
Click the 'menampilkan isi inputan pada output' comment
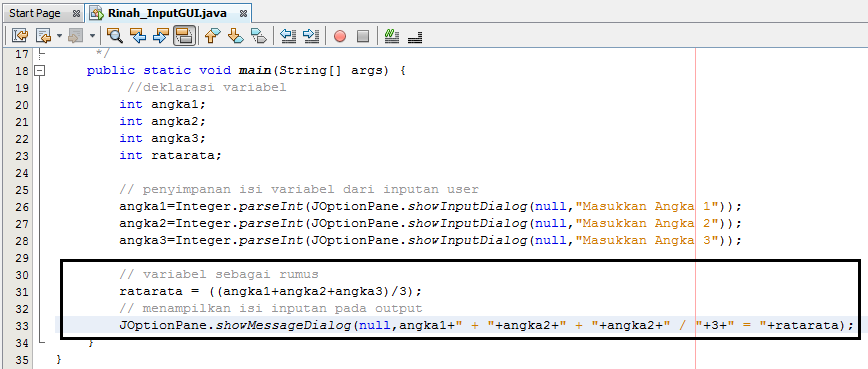271,308
